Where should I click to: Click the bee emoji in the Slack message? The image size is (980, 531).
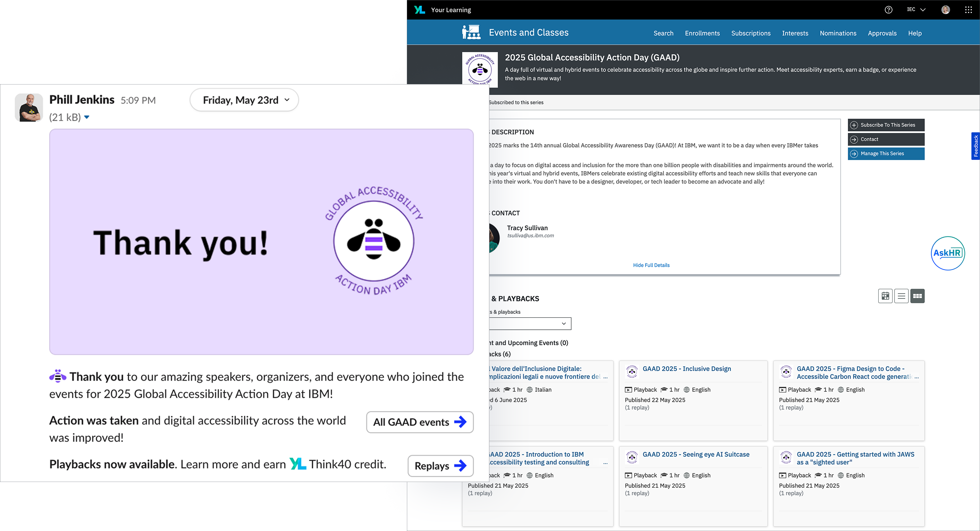58,376
